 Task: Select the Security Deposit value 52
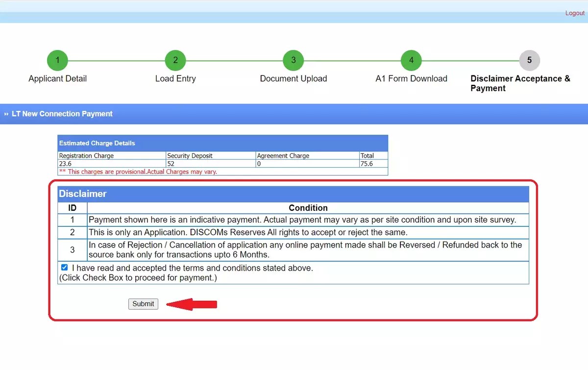point(170,163)
